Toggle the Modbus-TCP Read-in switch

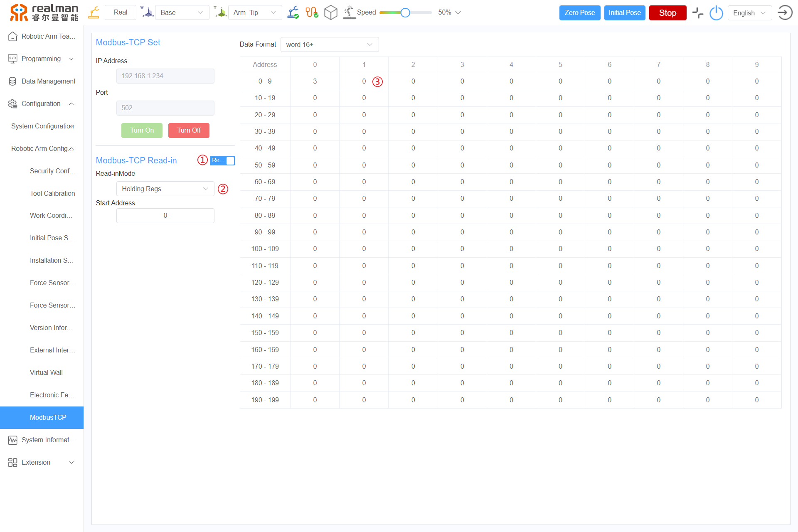point(222,160)
